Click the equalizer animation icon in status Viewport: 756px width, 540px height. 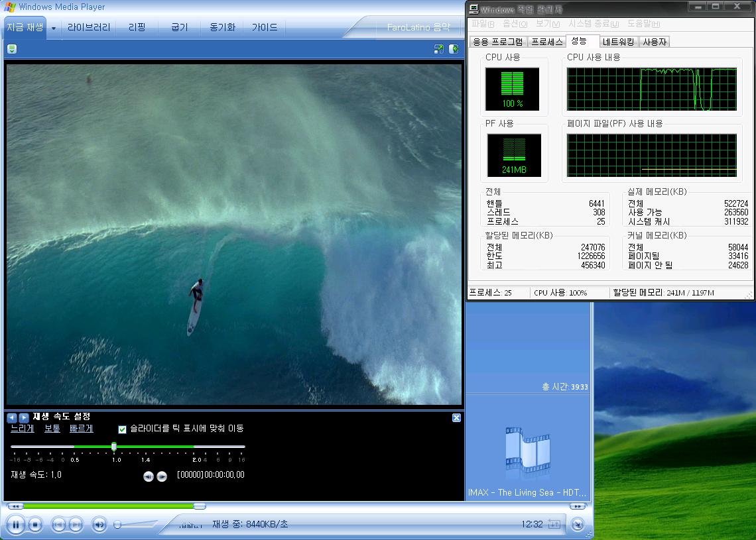click(190, 525)
